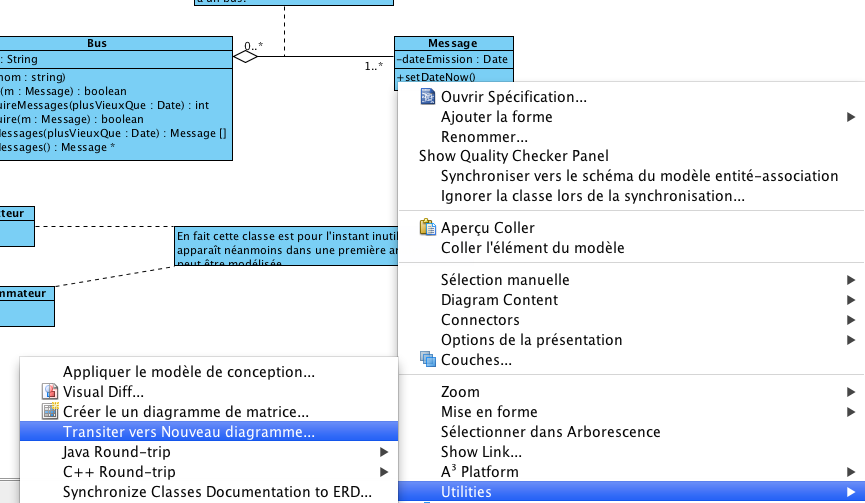Viewport: 865px width, 503px height.
Task: Click Synchronize Classes Documentation to ERD...
Action: pyautogui.click(x=217, y=492)
